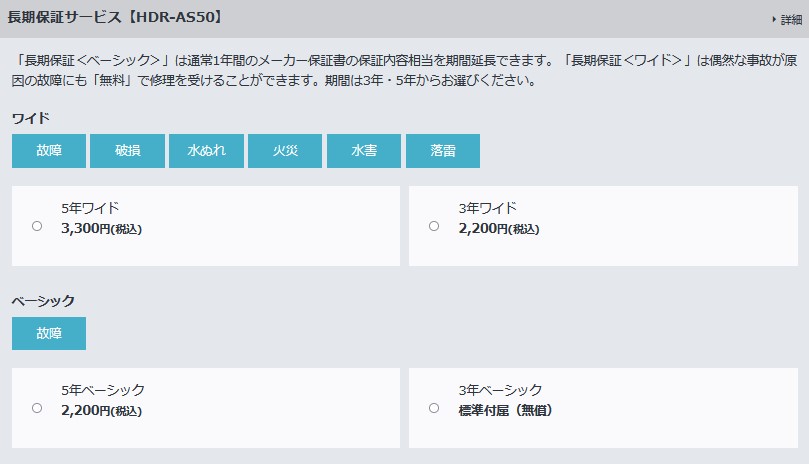
Task: Select the 水ぬれ coverage tag
Action: point(206,151)
